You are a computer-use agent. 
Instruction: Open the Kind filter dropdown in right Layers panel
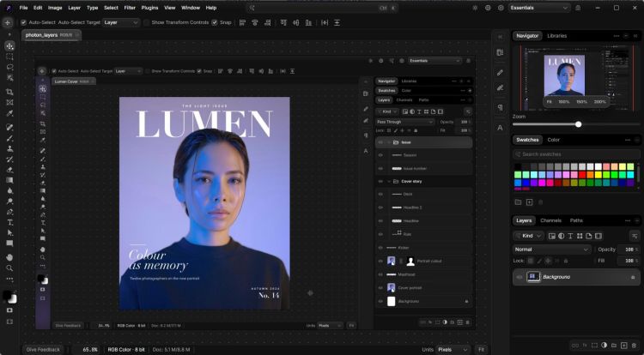coord(529,236)
